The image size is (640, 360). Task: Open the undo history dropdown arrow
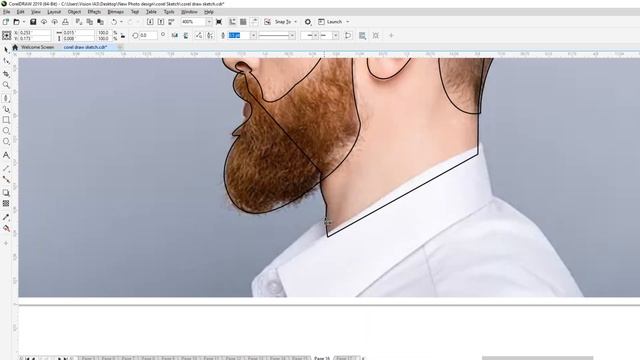121,22
